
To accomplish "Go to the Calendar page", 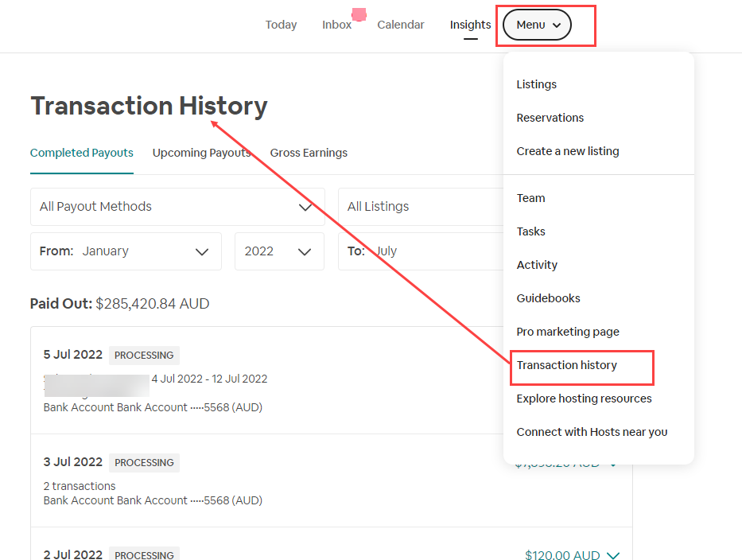I will click(401, 25).
